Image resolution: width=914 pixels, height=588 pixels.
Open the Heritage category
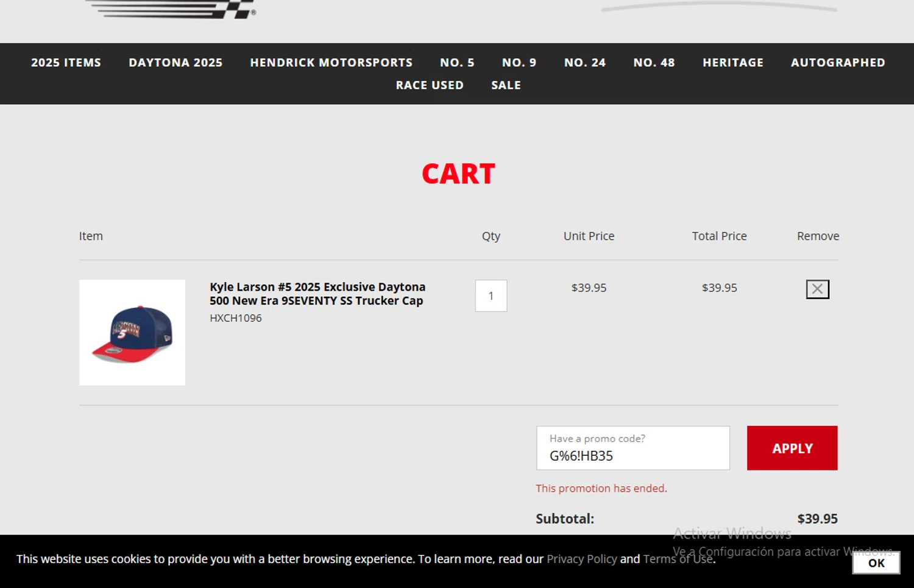(733, 63)
